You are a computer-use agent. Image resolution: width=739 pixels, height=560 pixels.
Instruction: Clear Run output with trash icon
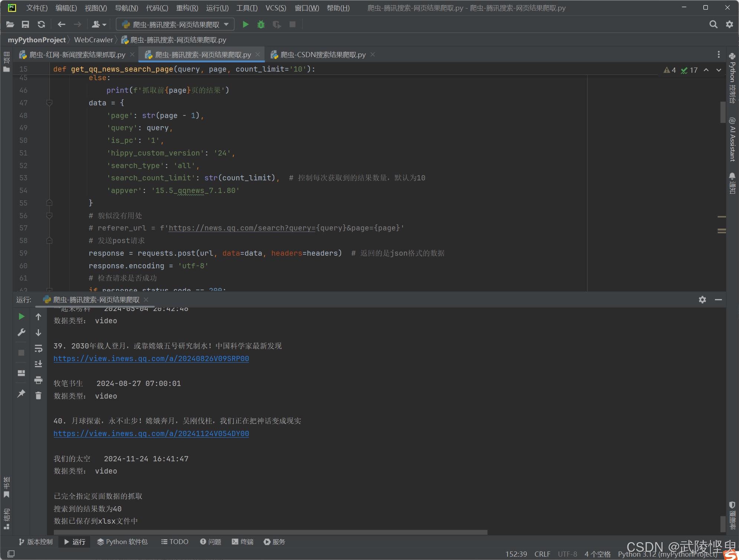click(x=38, y=396)
